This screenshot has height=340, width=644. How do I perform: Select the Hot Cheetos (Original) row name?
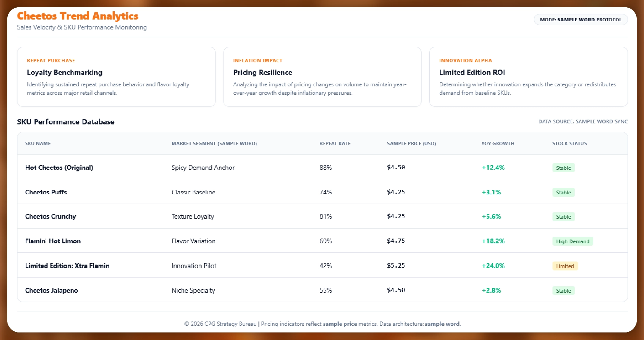pos(59,168)
